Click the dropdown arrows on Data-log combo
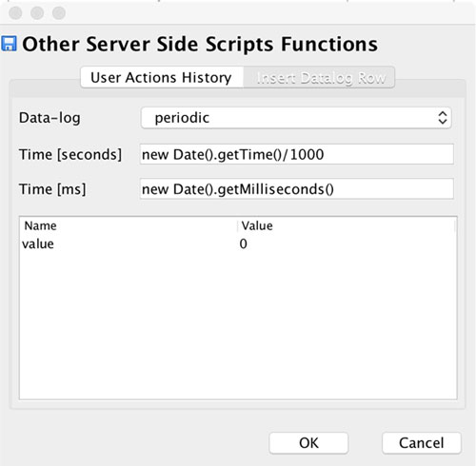The width and height of the screenshot is (476, 466). (443, 118)
